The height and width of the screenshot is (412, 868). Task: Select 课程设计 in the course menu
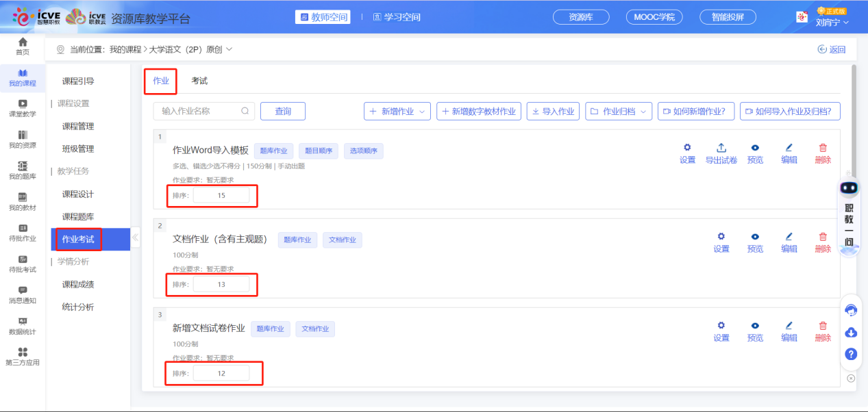(78, 194)
